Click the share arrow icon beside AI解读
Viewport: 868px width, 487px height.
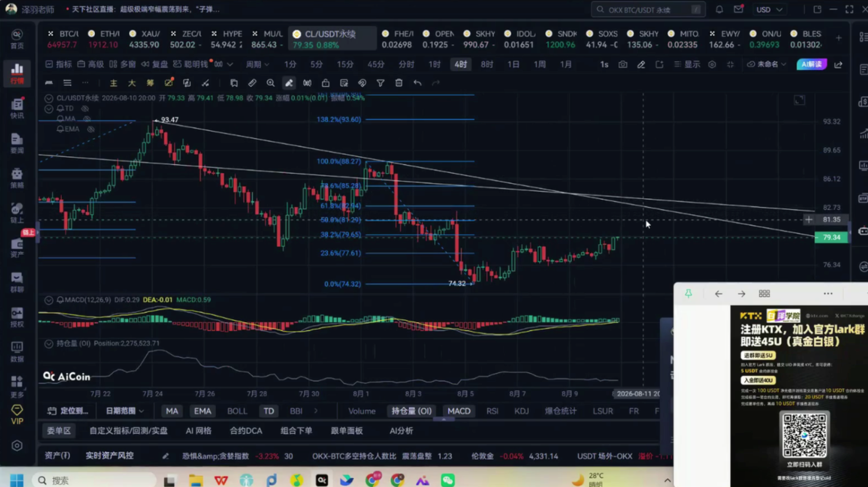838,64
